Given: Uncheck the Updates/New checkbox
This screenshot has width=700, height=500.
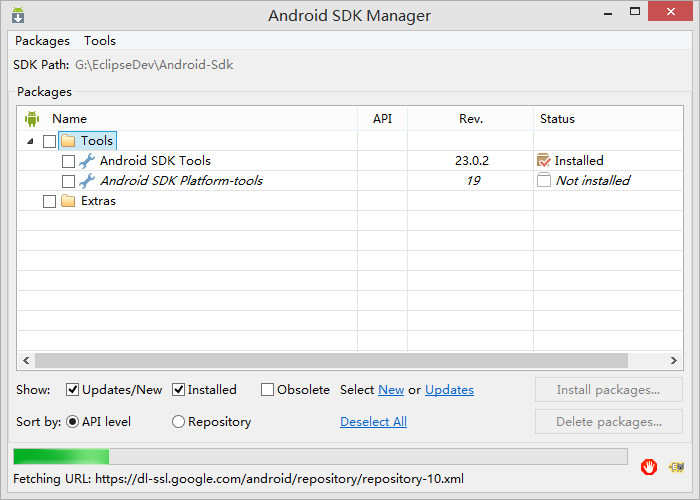Looking at the screenshot, I should click(73, 390).
